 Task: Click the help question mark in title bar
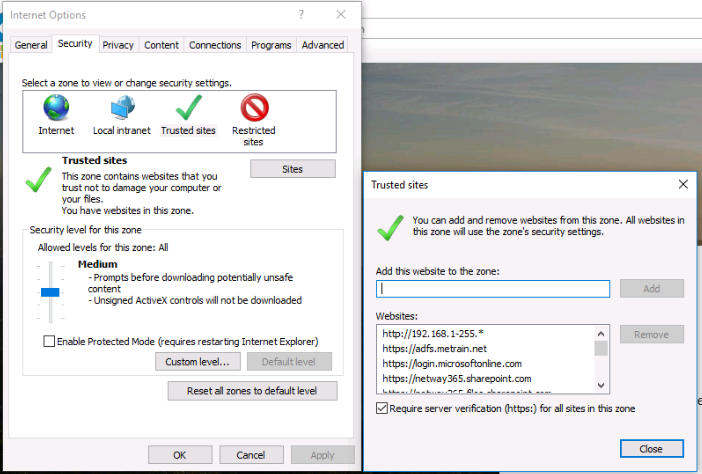pyautogui.click(x=301, y=15)
